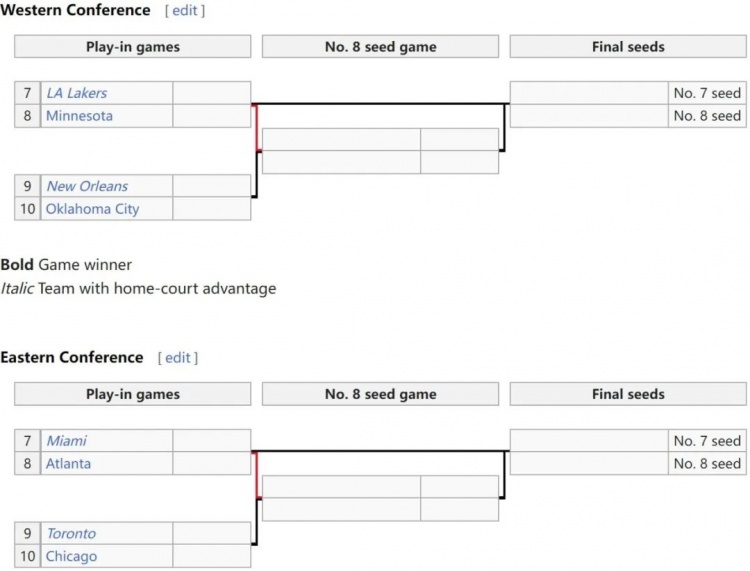Select Western Play-in games column header

click(x=132, y=47)
